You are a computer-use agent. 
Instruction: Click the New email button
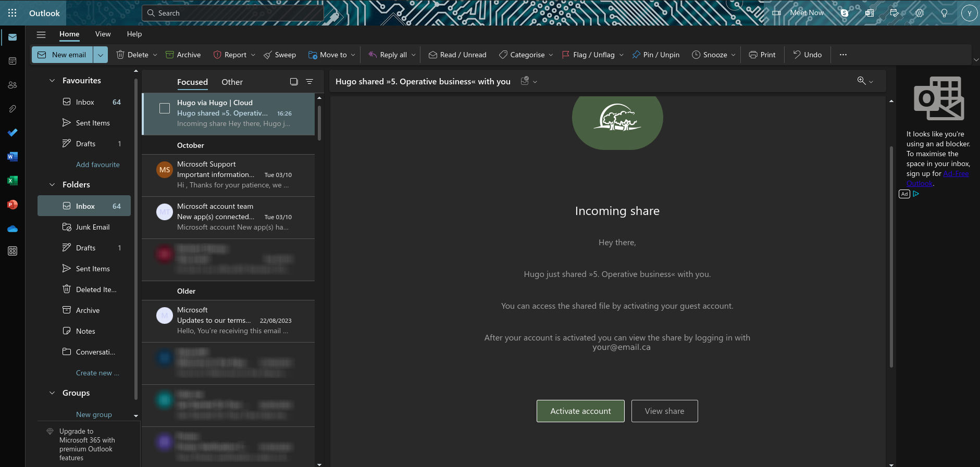[x=63, y=55]
